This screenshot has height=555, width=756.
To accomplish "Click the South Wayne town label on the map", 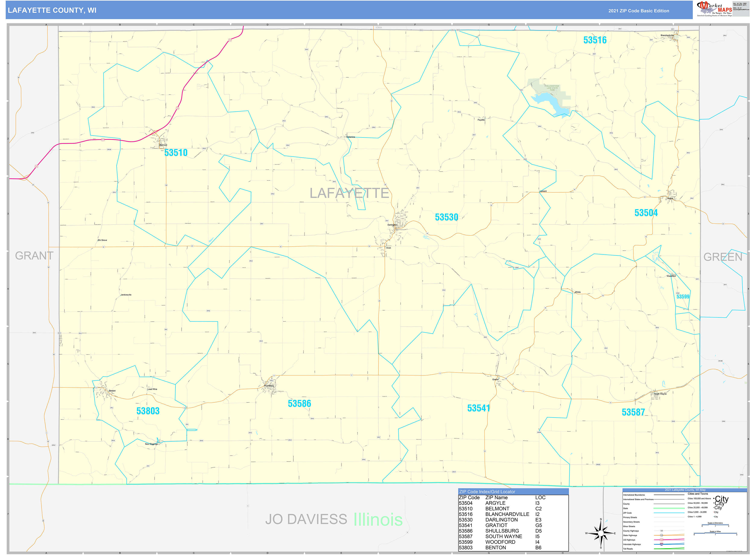I will pos(660,394).
